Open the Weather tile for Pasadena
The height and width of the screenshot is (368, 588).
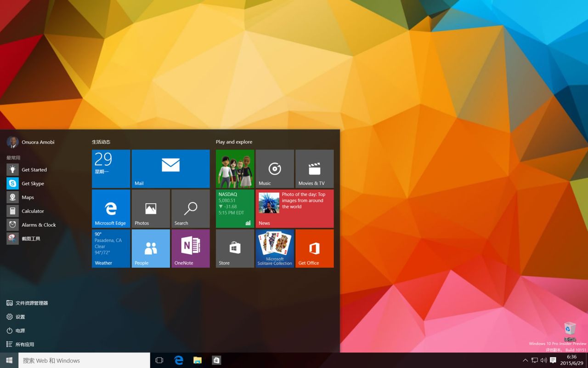tap(111, 248)
